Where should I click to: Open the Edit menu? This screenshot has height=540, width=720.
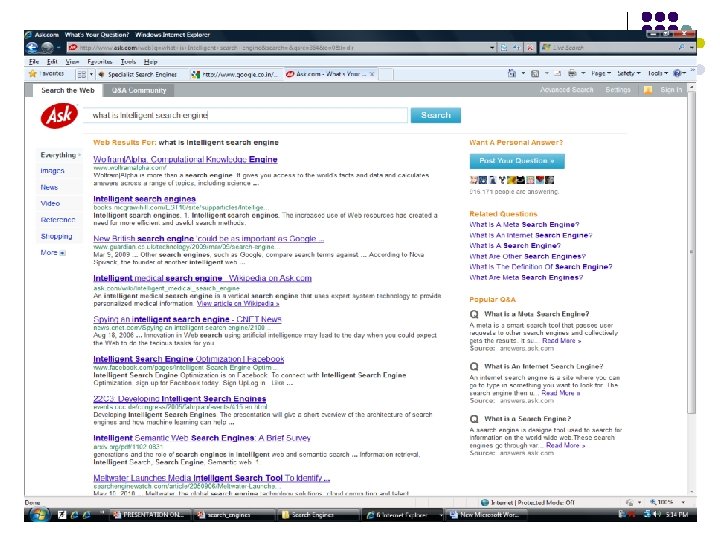coord(52,62)
